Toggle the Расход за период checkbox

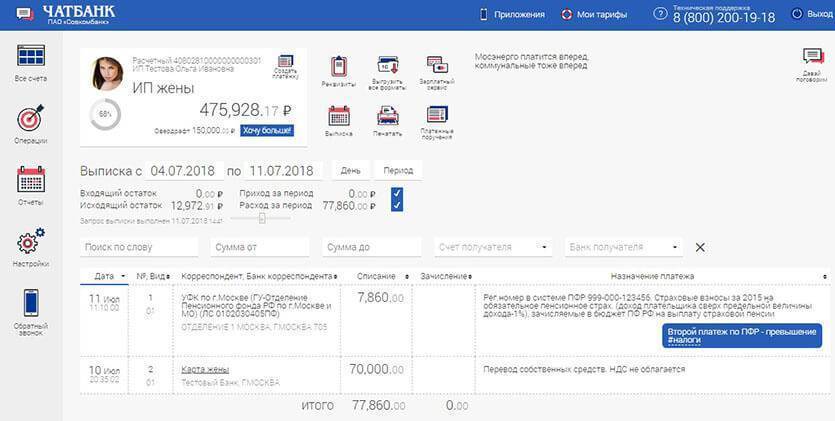(x=397, y=205)
